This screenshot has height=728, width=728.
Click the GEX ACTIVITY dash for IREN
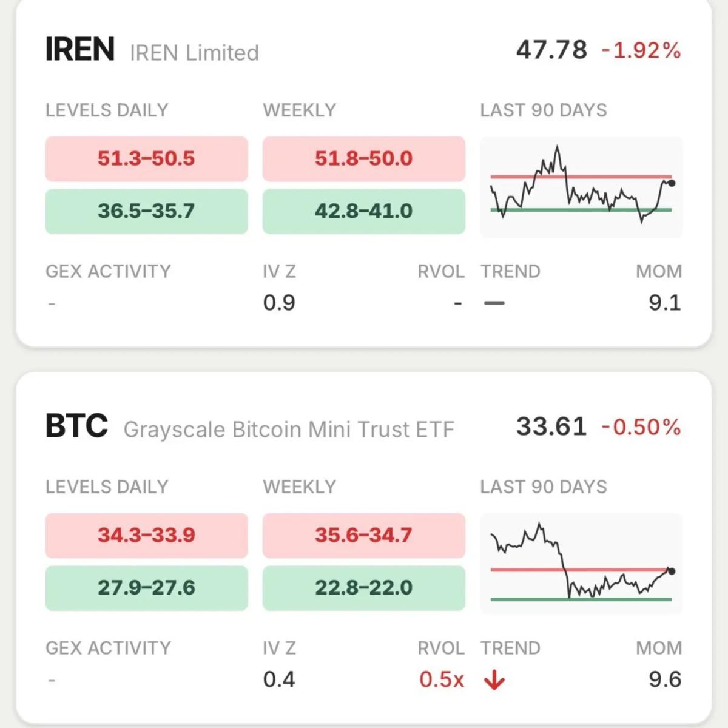pos(52,302)
